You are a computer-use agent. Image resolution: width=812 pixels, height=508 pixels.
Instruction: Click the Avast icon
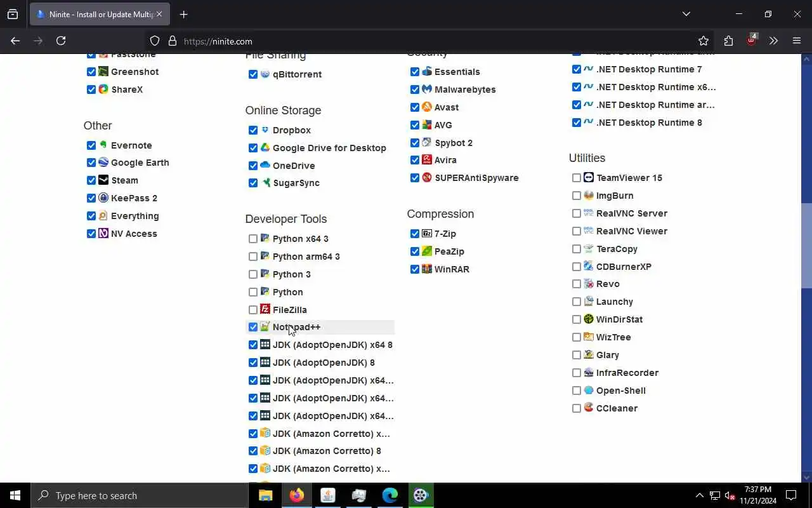(427, 107)
